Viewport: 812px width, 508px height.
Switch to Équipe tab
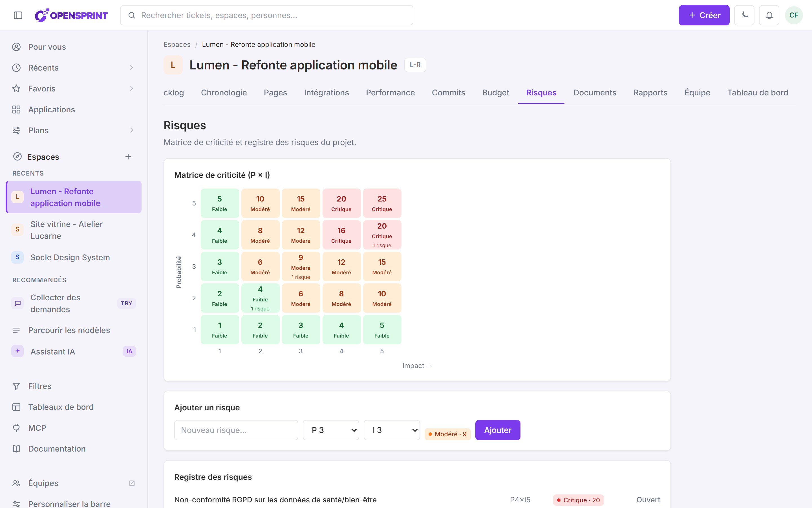click(x=697, y=92)
